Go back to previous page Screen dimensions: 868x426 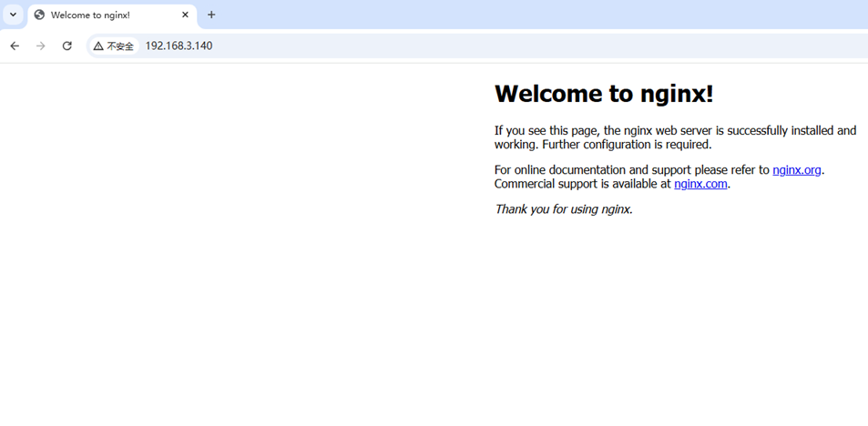tap(15, 46)
